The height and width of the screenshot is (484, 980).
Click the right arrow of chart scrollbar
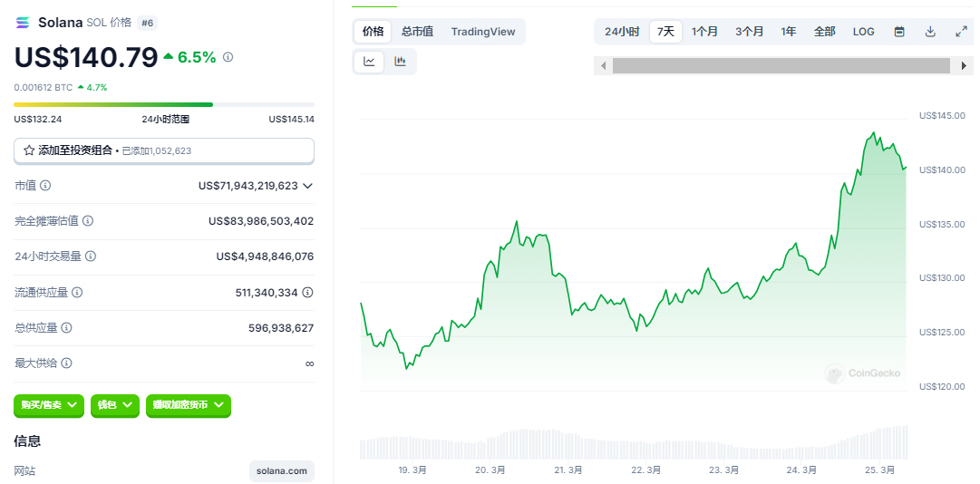[x=964, y=66]
